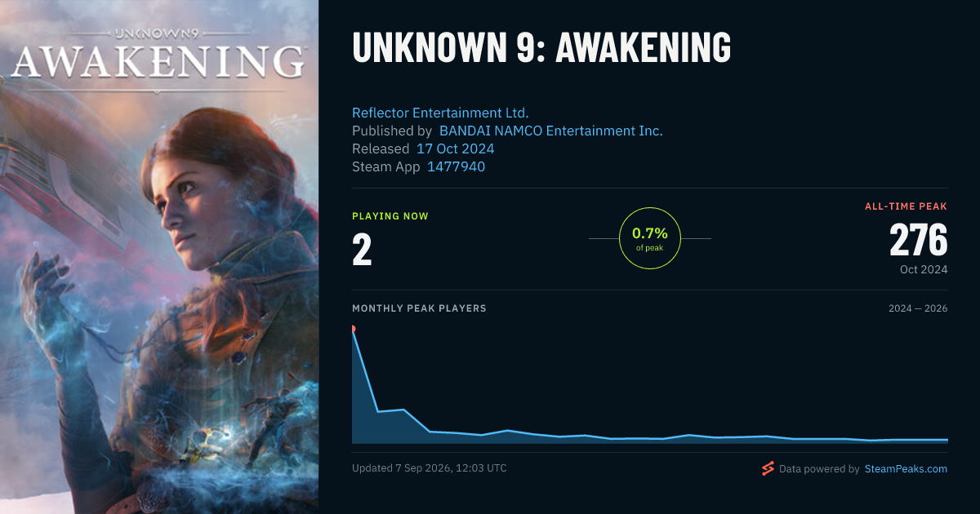Open the SteamPeaks.com link
Viewport: 980px width, 514px height.
[x=906, y=469]
